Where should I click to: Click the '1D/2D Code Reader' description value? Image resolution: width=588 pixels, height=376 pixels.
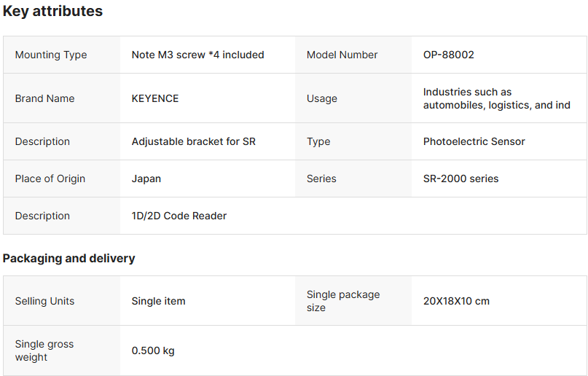click(179, 216)
